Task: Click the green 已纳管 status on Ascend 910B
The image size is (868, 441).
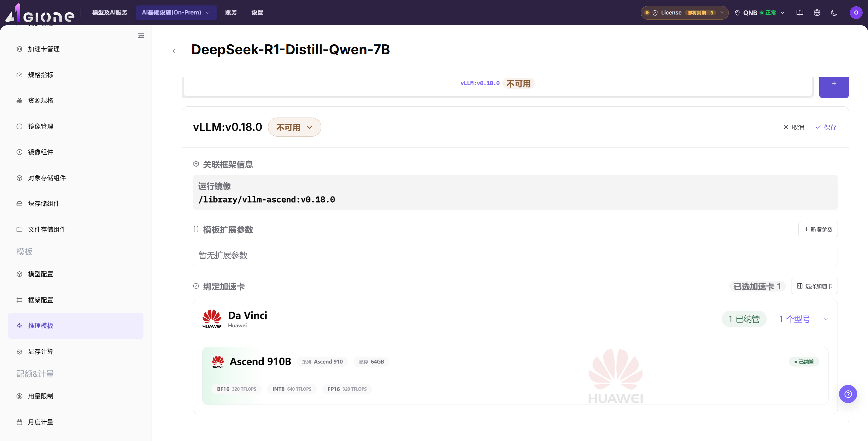Action: coord(804,361)
